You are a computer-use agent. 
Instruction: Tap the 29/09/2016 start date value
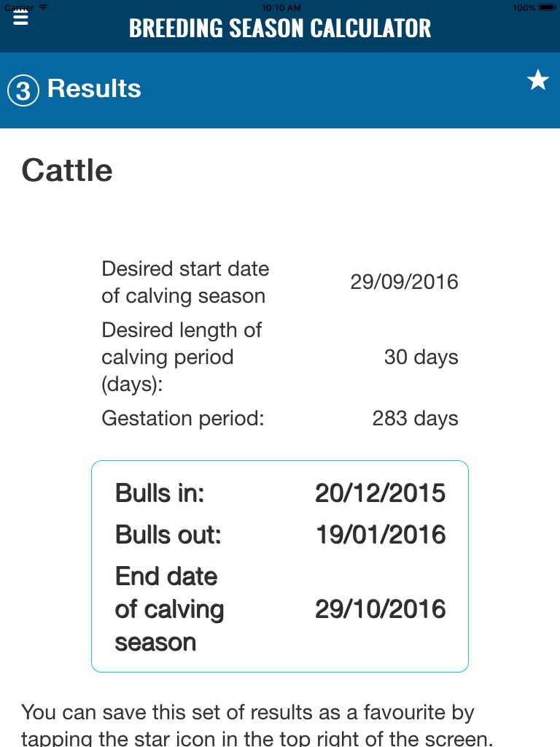(404, 282)
